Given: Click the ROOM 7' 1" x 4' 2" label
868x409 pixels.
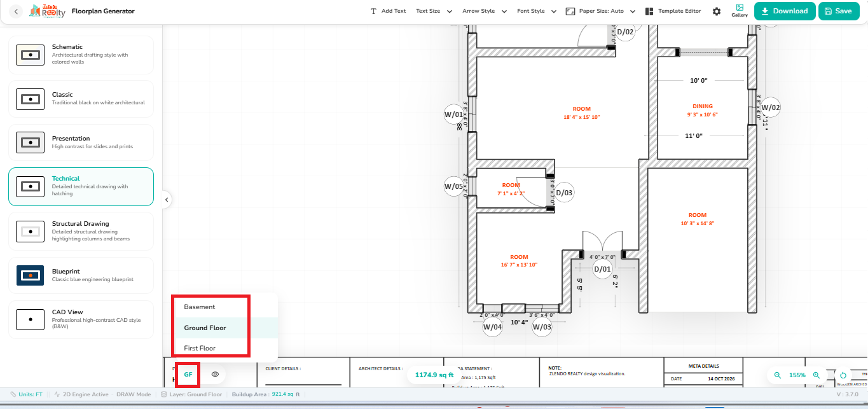Looking at the screenshot, I should (x=511, y=190).
